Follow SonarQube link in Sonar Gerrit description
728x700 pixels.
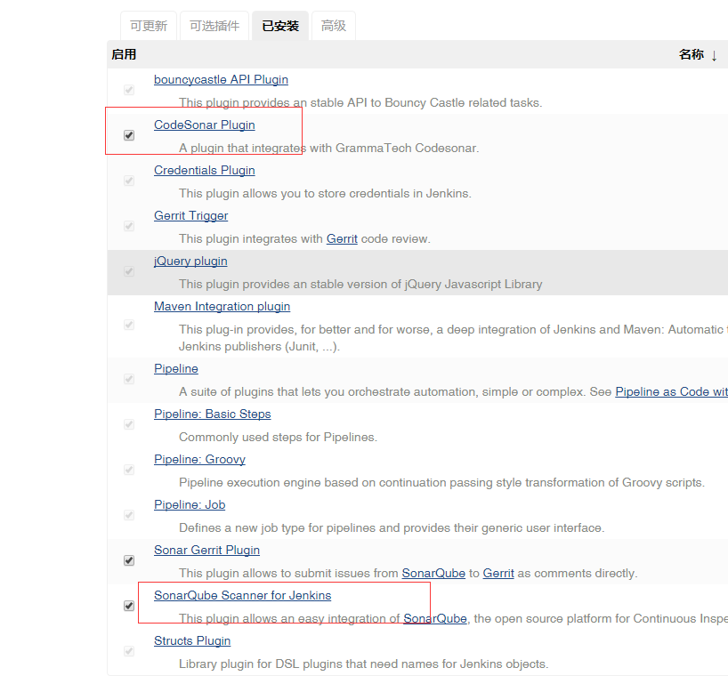pyautogui.click(x=433, y=574)
